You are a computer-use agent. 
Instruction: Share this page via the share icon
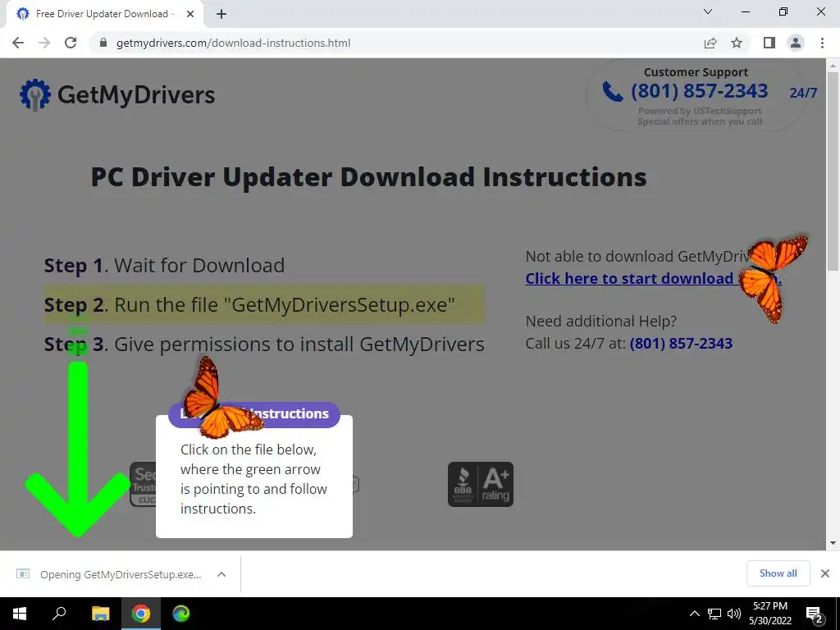coord(710,43)
